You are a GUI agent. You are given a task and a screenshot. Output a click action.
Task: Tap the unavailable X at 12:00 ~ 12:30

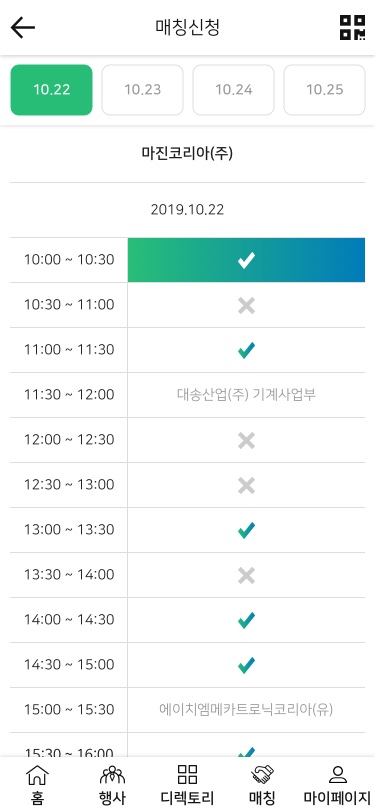(246, 440)
